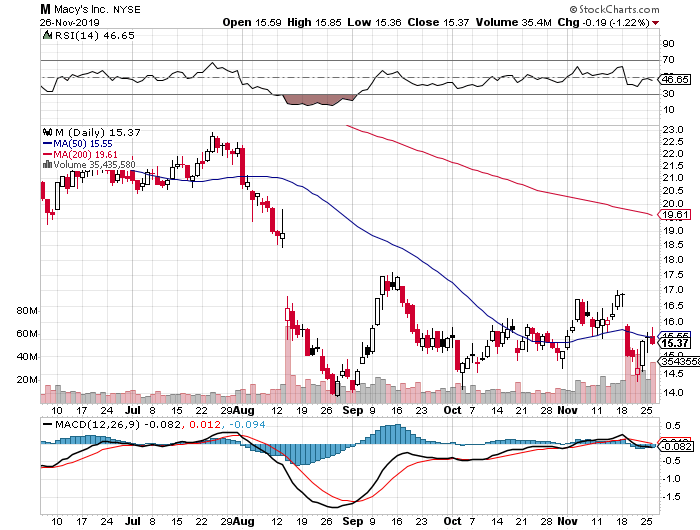
Task: Click the 80M volume axis label
Action: (x=27, y=311)
